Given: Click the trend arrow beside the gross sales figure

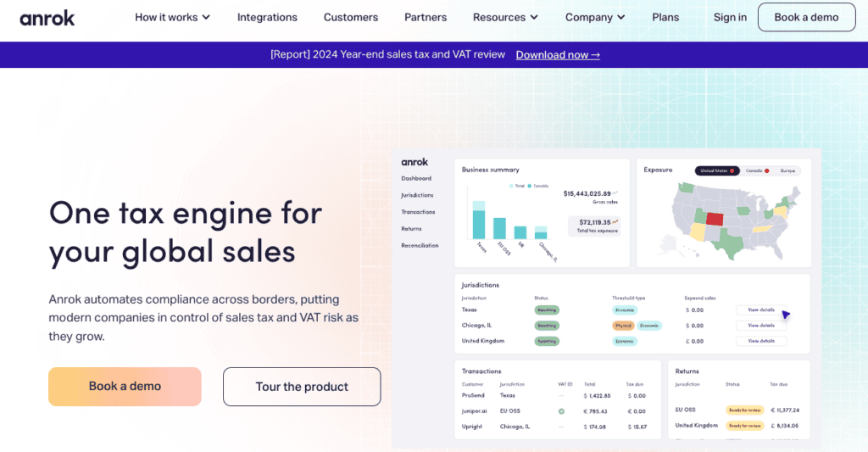Looking at the screenshot, I should (x=615, y=193).
